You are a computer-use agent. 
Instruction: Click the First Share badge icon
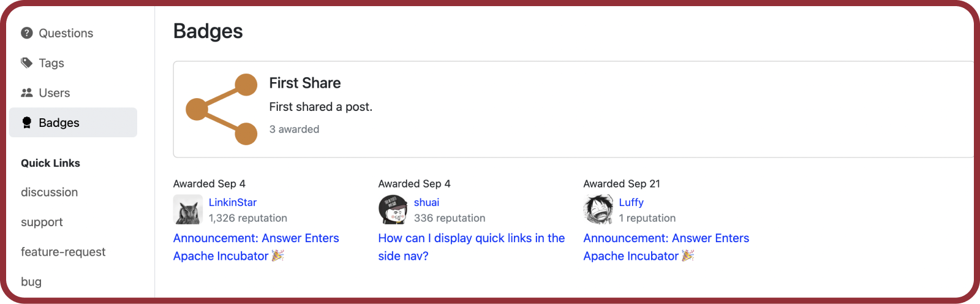pos(222,109)
